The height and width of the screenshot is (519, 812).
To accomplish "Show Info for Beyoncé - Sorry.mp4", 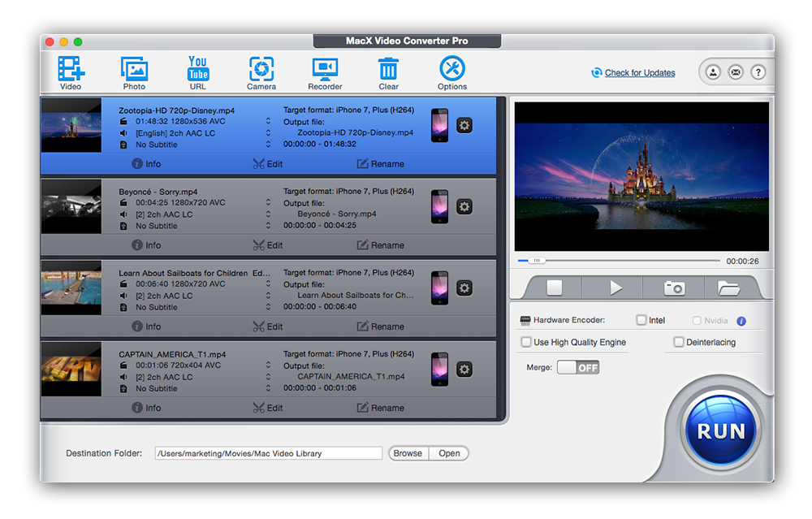I will (146, 245).
